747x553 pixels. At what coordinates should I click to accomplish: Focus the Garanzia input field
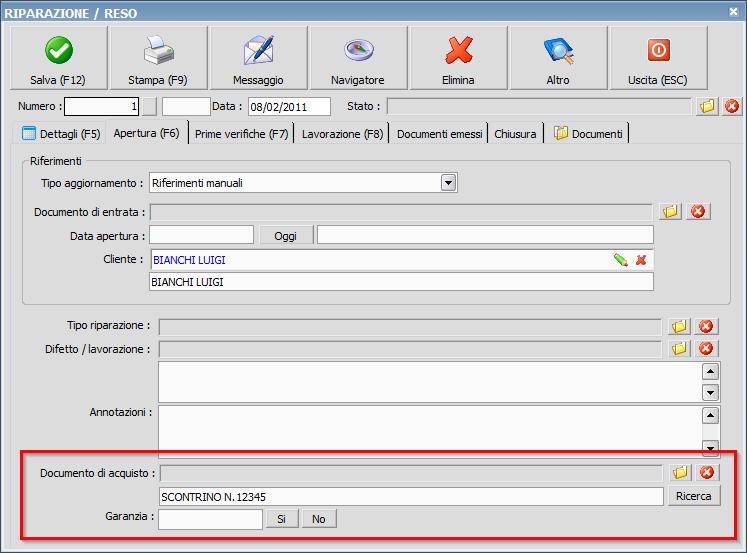211,519
